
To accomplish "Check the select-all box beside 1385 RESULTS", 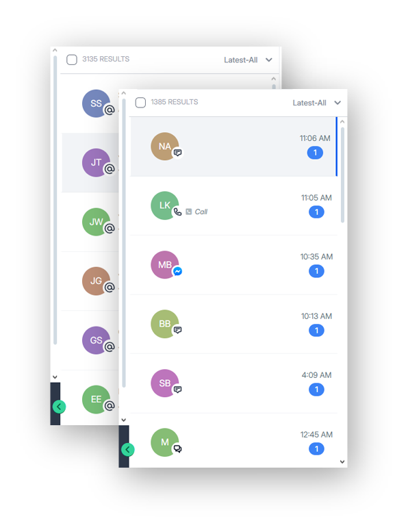I will pyautogui.click(x=140, y=103).
